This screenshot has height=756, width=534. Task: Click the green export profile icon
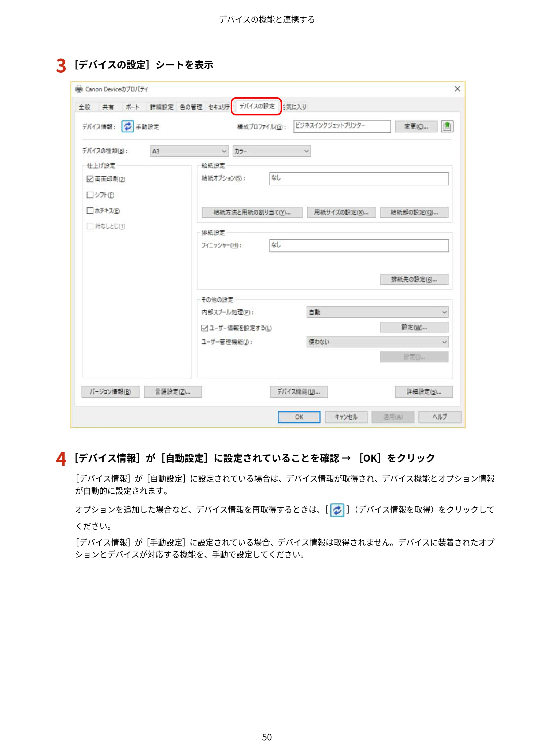click(x=447, y=126)
